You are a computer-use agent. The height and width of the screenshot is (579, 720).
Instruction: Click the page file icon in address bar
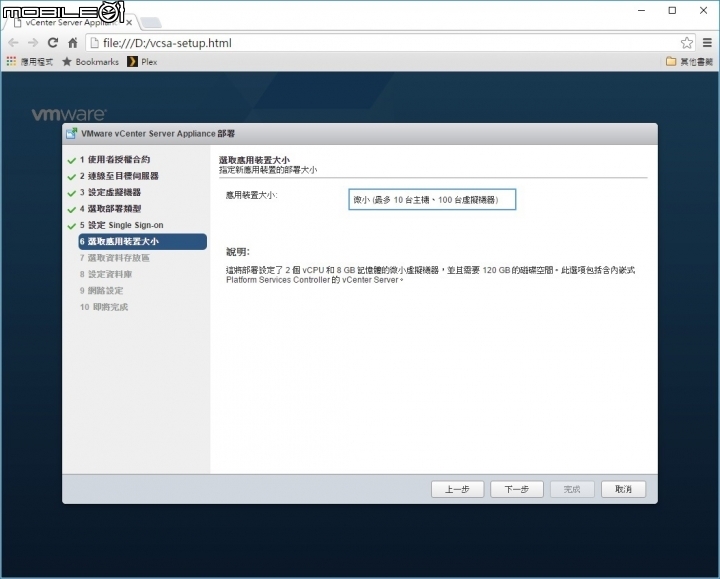(95, 43)
